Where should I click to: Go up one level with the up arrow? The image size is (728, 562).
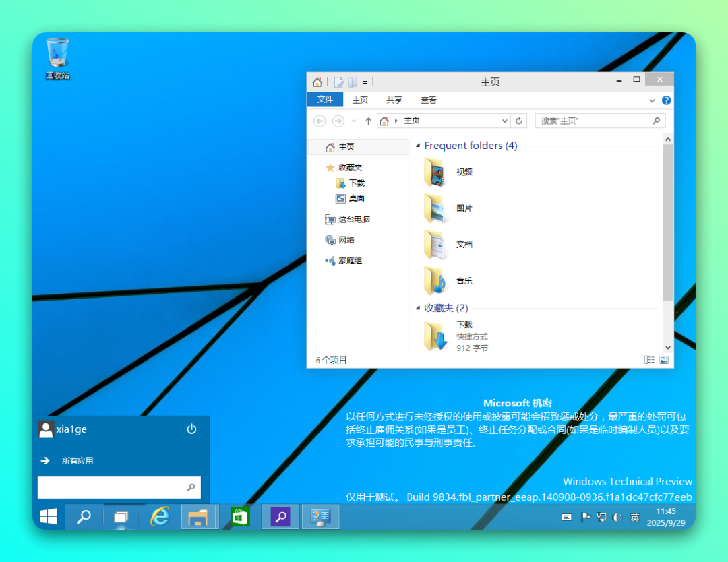tap(368, 121)
